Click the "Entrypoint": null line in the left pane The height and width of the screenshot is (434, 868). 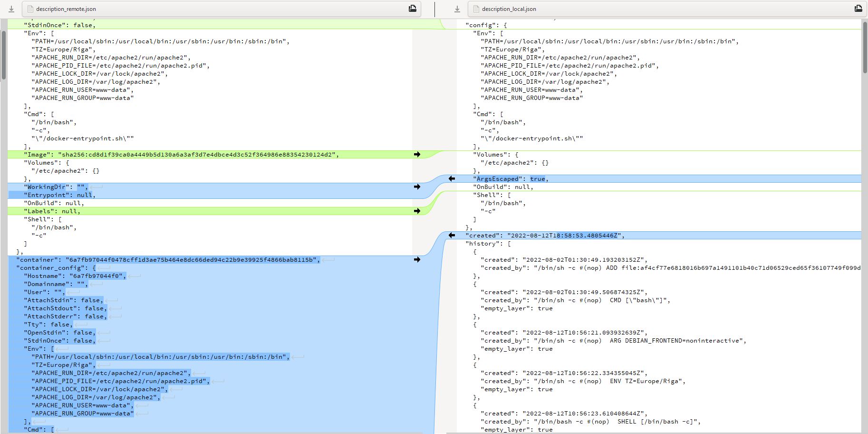tap(59, 195)
